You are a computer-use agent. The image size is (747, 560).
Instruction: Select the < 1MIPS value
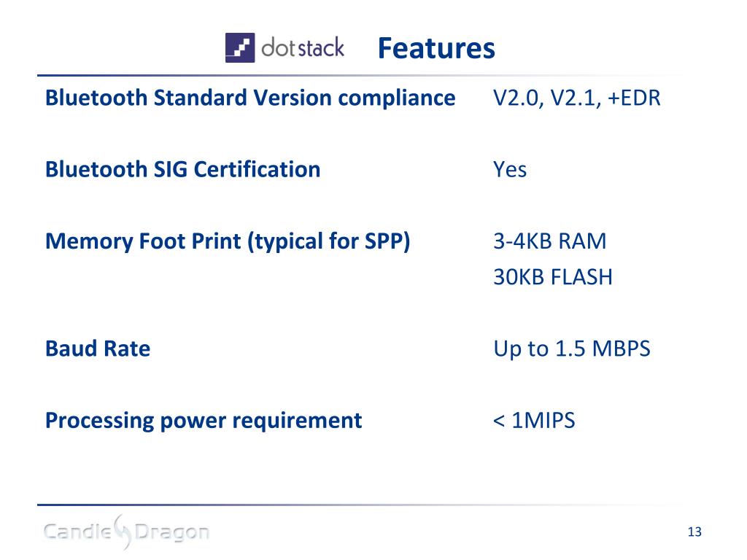click(534, 421)
